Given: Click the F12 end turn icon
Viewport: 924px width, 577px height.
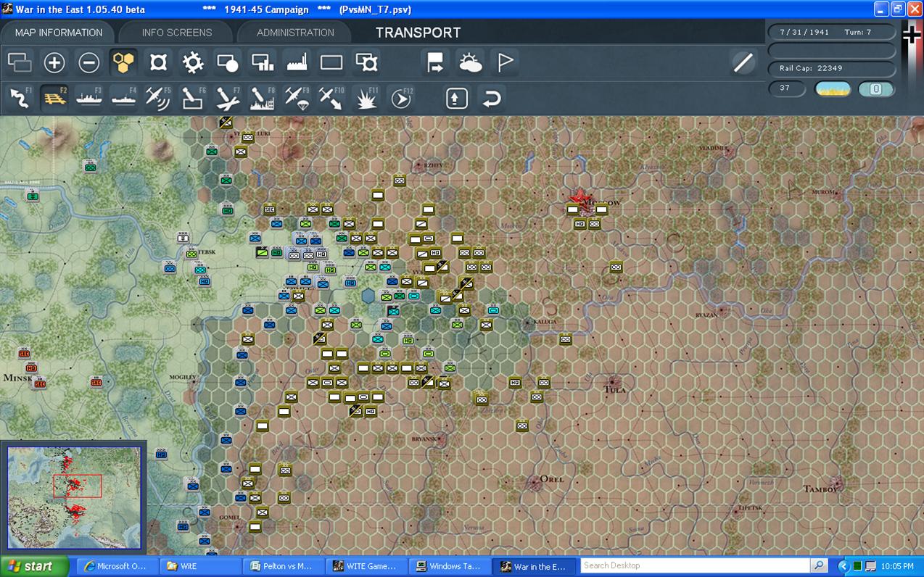Looking at the screenshot, I should click(x=401, y=98).
